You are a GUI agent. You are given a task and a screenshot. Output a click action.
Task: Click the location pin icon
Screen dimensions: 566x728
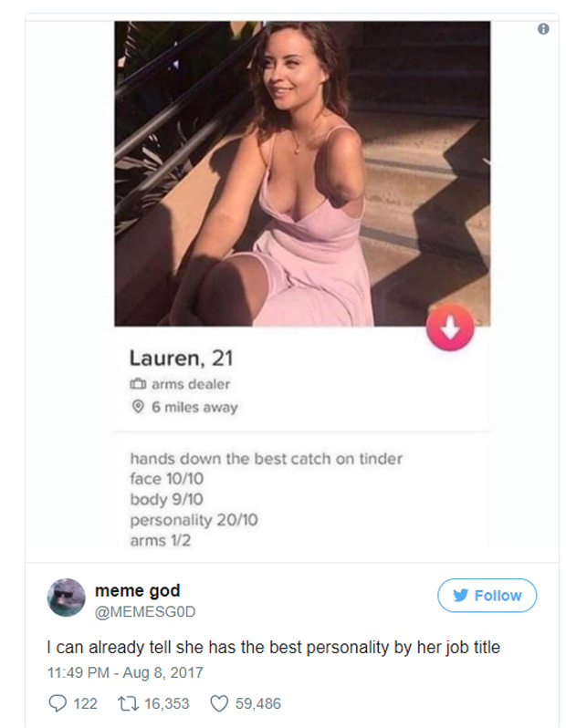click(138, 407)
